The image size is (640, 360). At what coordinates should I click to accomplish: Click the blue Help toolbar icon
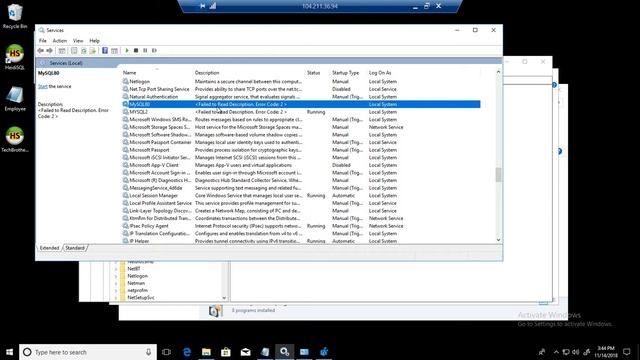[105, 51]
